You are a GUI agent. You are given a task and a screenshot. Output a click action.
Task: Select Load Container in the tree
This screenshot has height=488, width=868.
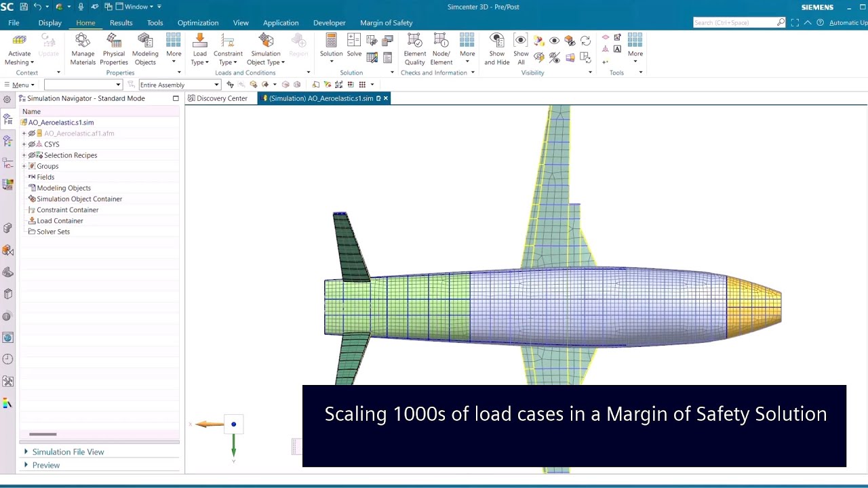click(60, 221)
